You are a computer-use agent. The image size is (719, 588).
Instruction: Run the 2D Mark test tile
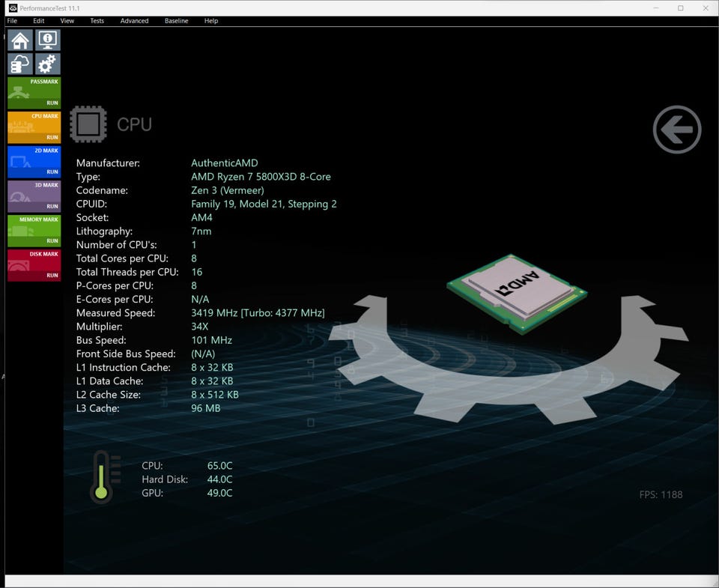tap(34, 162)
